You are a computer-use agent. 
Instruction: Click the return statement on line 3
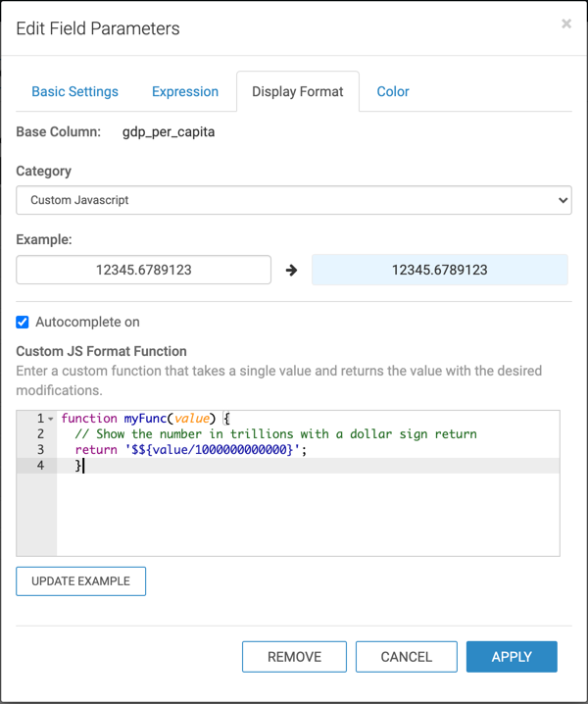pos(191,450)
